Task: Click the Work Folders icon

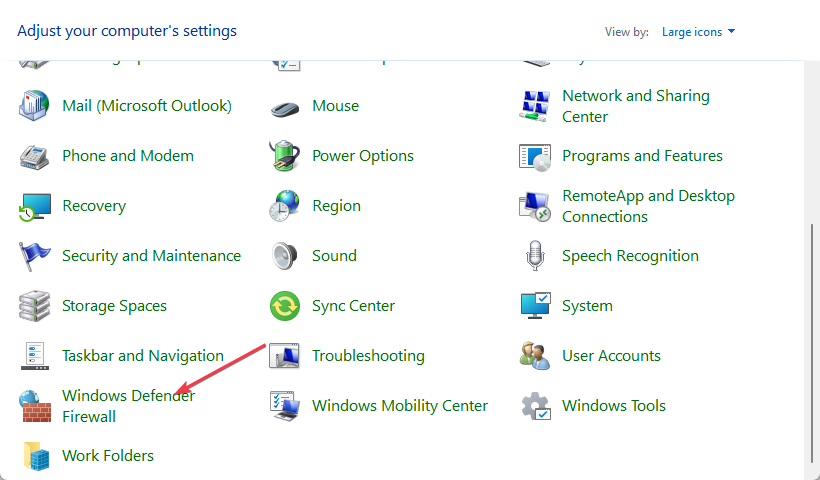Action: tap(36, 456)
